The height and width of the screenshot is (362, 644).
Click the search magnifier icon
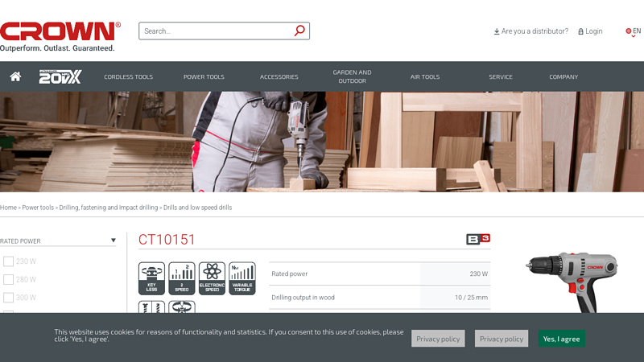click(299, 31)
